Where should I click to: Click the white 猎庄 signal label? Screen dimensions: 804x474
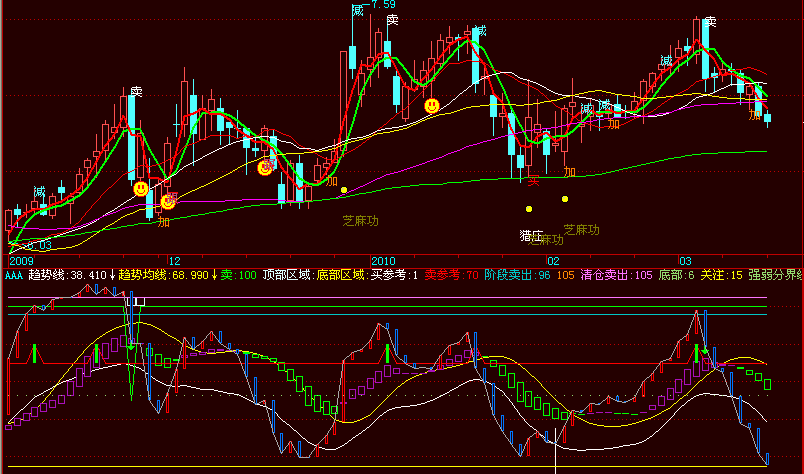pyautogui.click(x=531, y=235)
